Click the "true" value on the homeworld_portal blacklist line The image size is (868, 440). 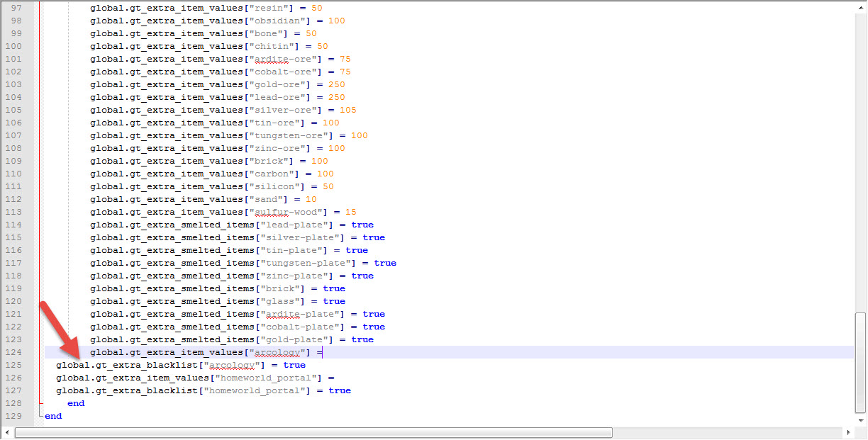click(340, 390)
